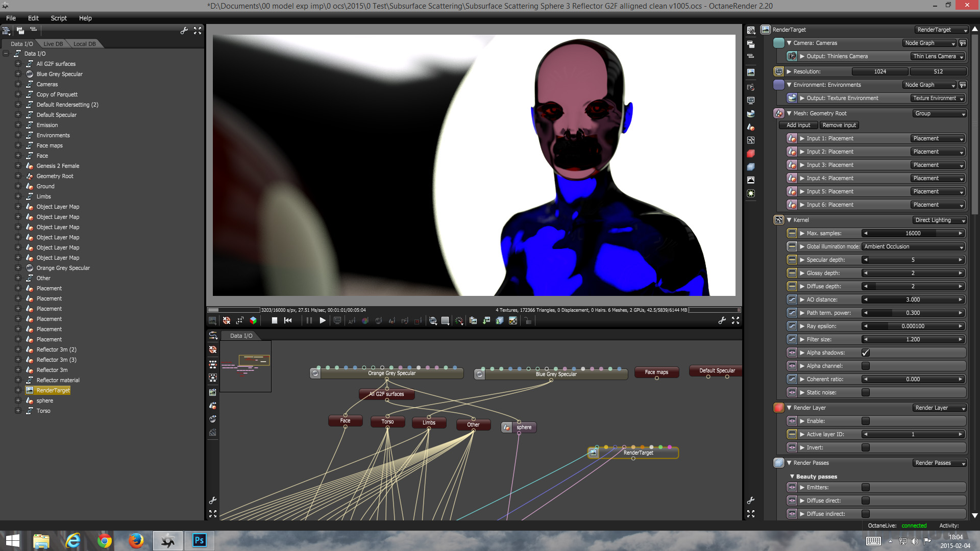Pause the rendering
Screen dimensions: 980x551
(x=309, y=320)
